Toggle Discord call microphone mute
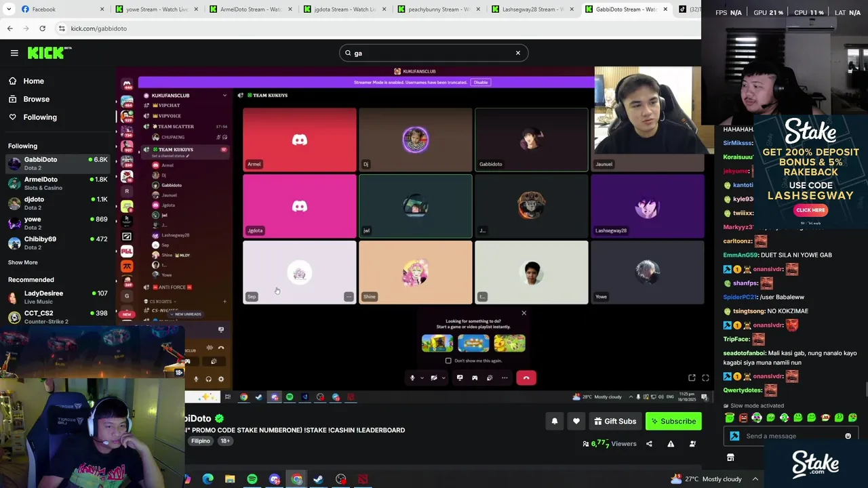868x488 pixels. click(412, 378)
